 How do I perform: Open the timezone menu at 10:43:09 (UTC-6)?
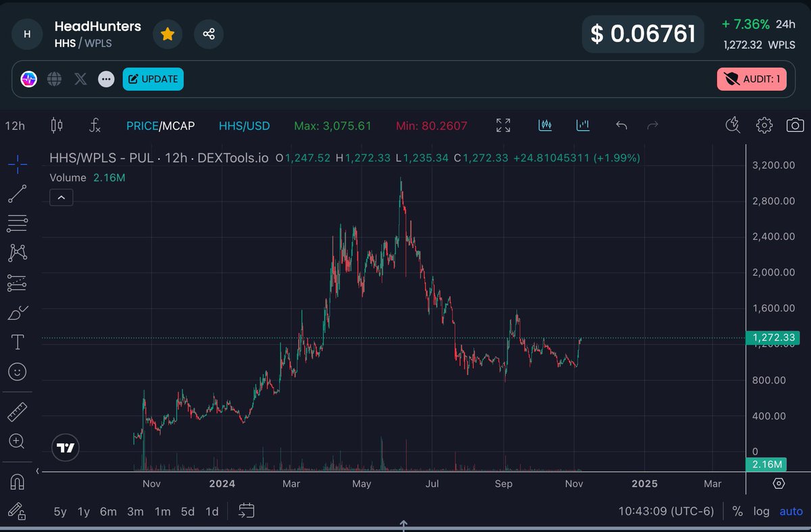[x=666, y=511]
